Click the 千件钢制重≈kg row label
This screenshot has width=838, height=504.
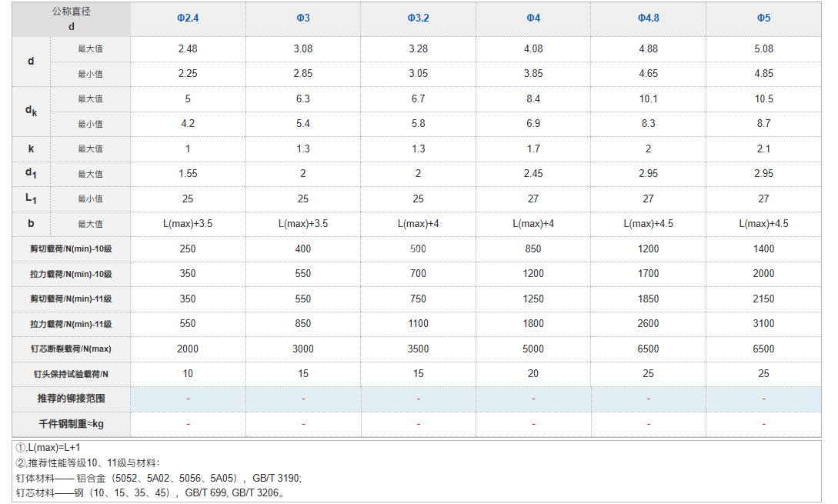(x=72, y=424)
